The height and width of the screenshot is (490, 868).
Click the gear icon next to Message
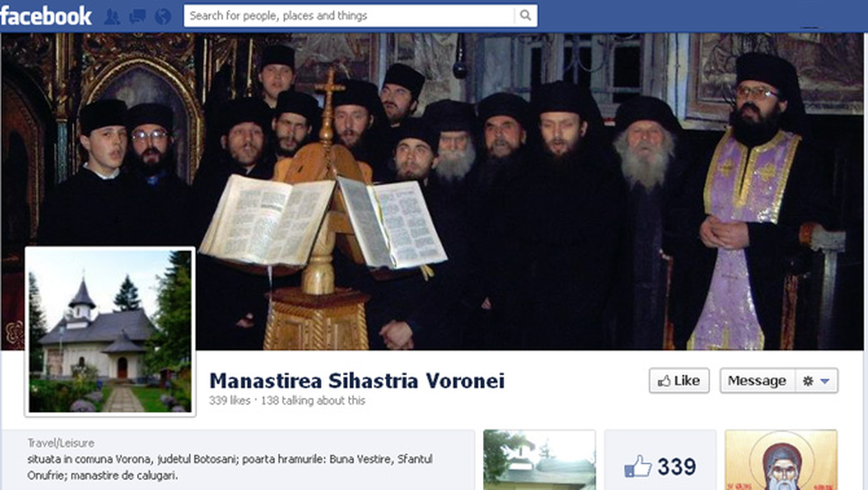coord(808,381)
